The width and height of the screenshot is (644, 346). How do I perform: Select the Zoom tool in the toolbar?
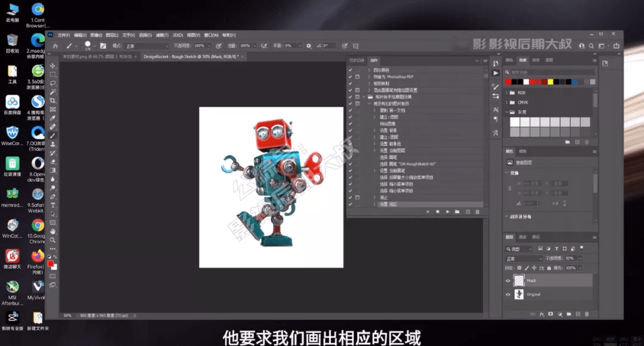pos(52,240)
